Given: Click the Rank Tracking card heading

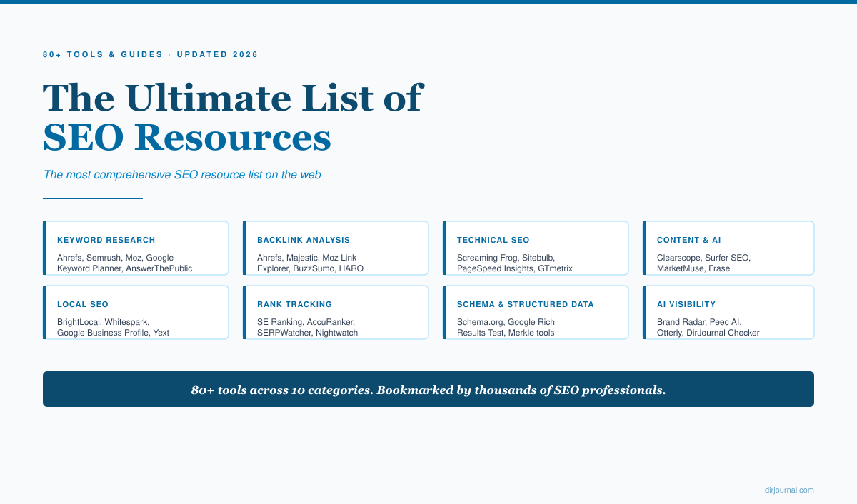Looking at the screenshot, I should 294,305.
